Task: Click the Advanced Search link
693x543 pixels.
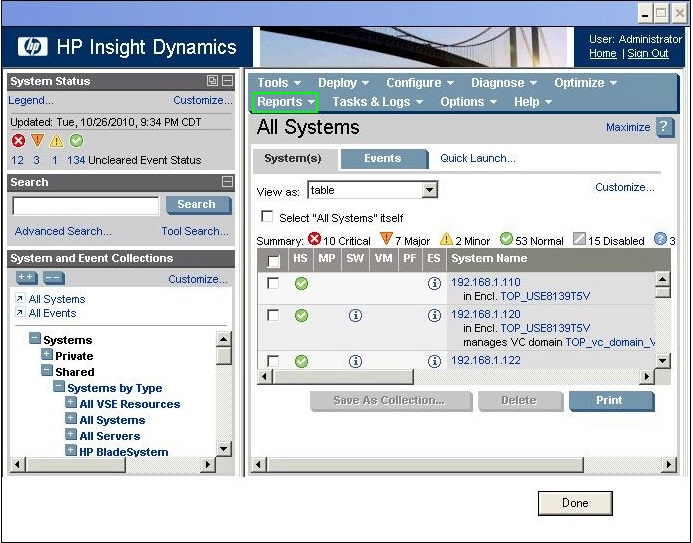Action: (x=63, y=231)
